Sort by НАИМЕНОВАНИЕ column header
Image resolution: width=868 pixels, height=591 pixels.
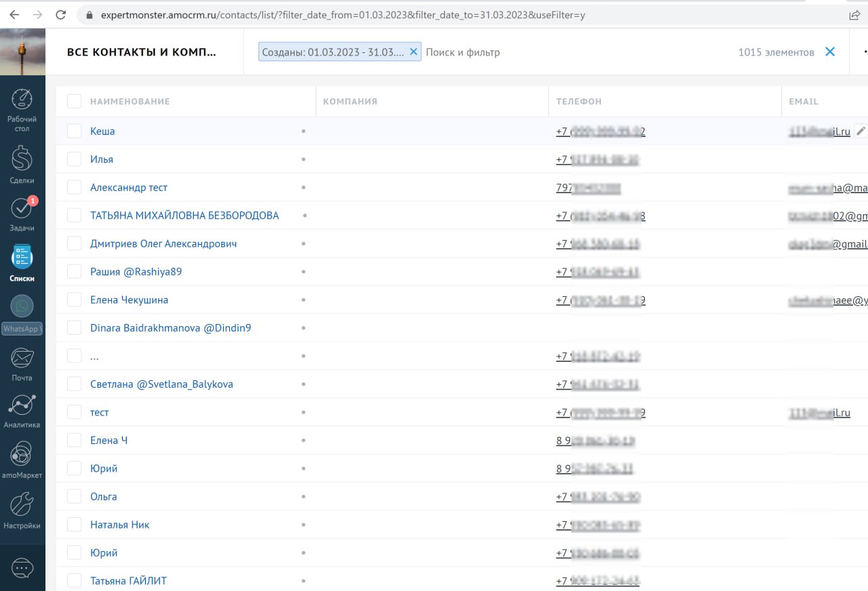click(130, 102)
